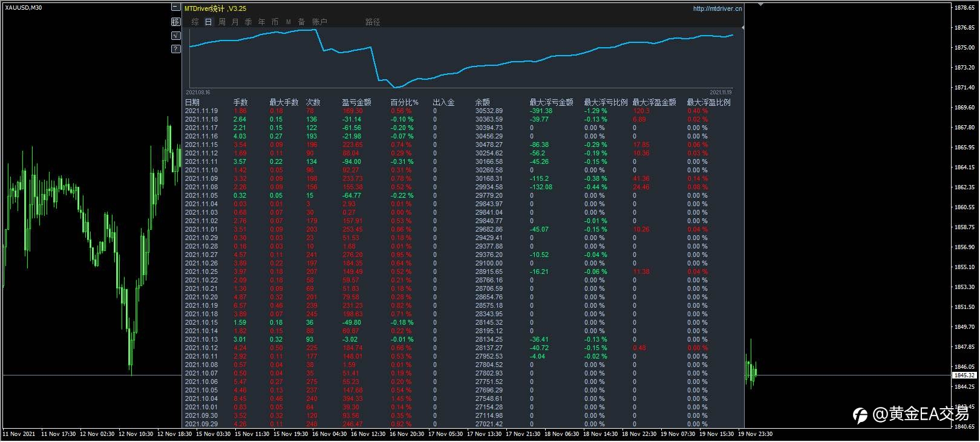The width and height of the screenshot is (980, 442).
Task: Toggle the checkmark icon beside the panel
Action: [175, 35]
